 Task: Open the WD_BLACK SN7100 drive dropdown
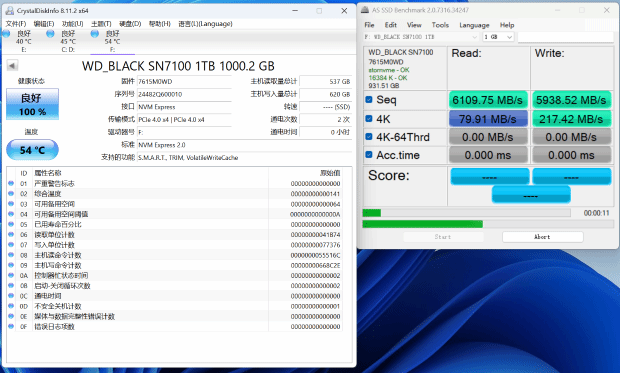point(421,37)
